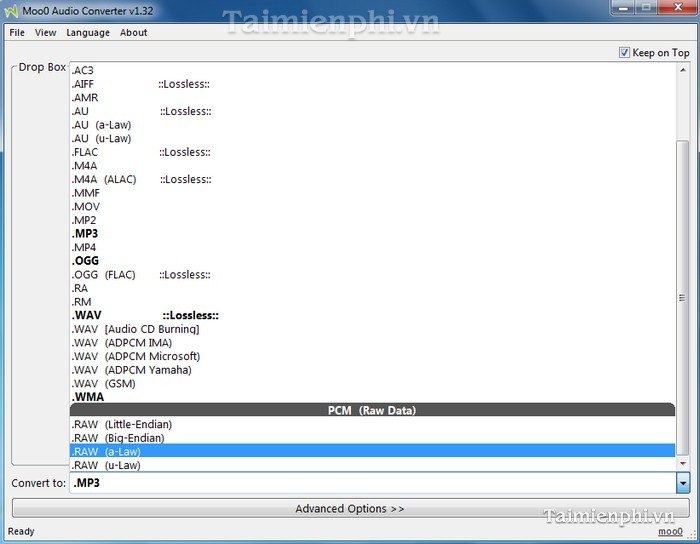Select .WAV [Audio CD Burning] option
The width and height of the screenshot is (700, 544).
[135, 329]
